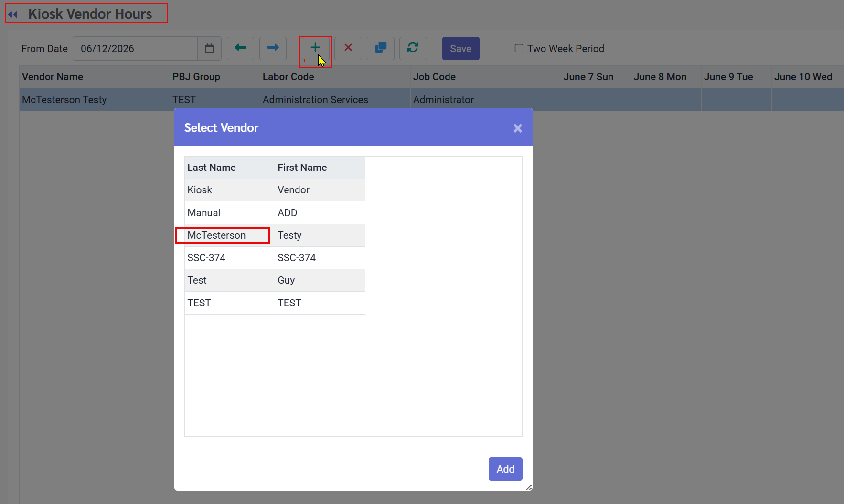Select the TEST last name cell
This screenshot has width=844, height=504.
point(230,303)
